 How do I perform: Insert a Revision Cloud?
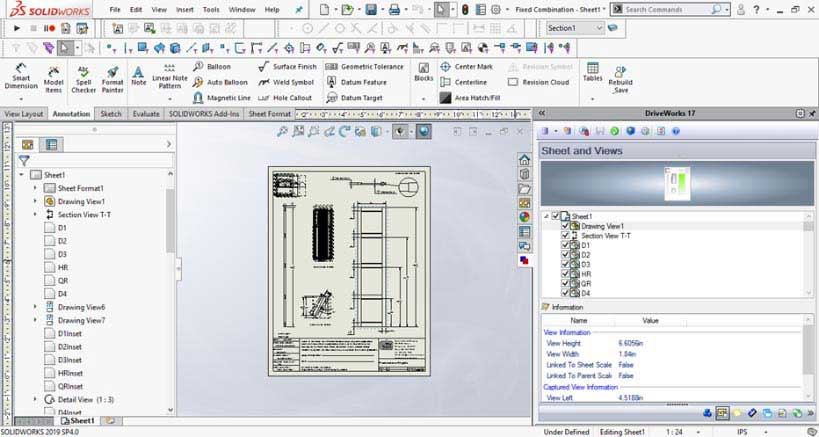point(539,82)
